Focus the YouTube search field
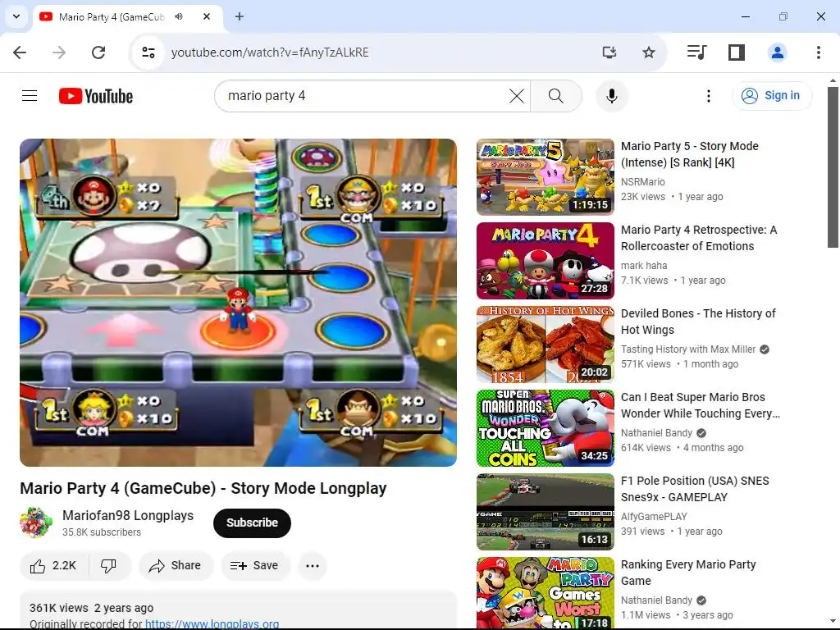Viewport: 840px width, 630px height. pyautogui.click(x=364, y=96)
